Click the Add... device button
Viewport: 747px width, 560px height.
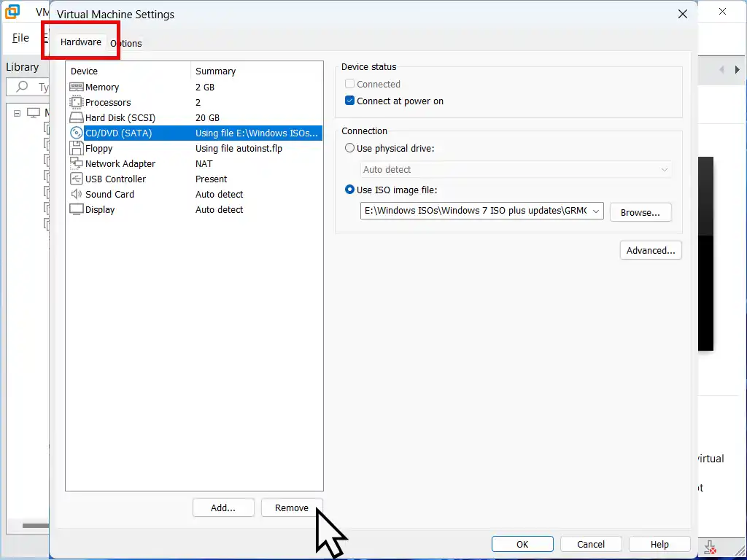pos(223,507)
